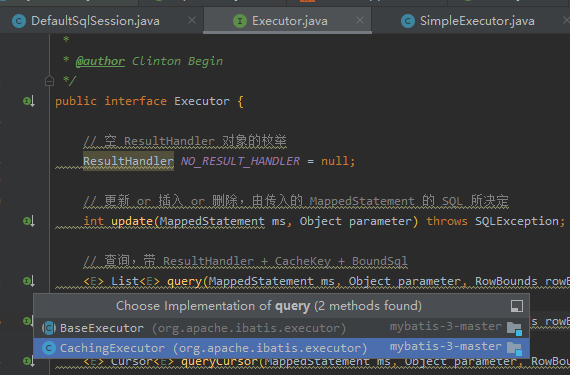
Task: Click the class icon on DefaultSqlSession.java tab
Action: click(x=19, y=21)
